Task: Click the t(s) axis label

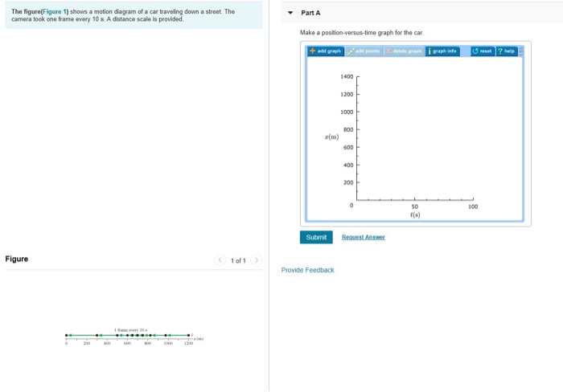Action: pyautogui.click(x=415, y=214)
